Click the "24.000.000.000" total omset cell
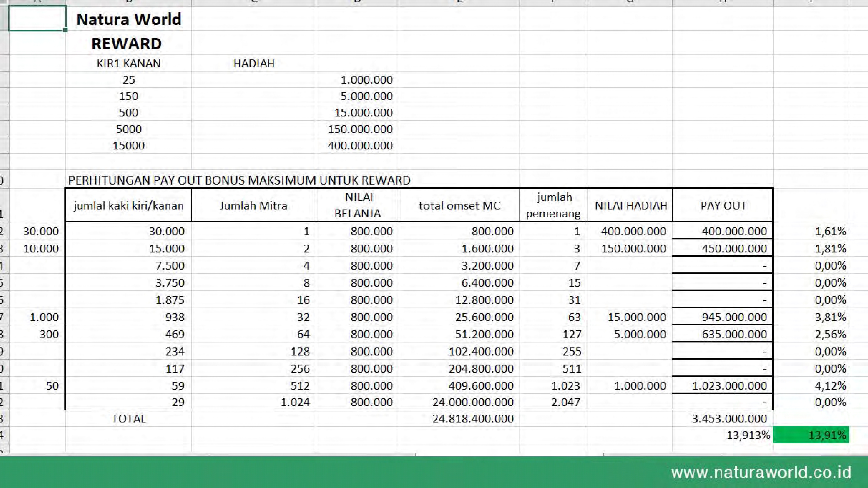Viewport: 868px width, 488px height. pyautogui.click(x=459, y=402)
